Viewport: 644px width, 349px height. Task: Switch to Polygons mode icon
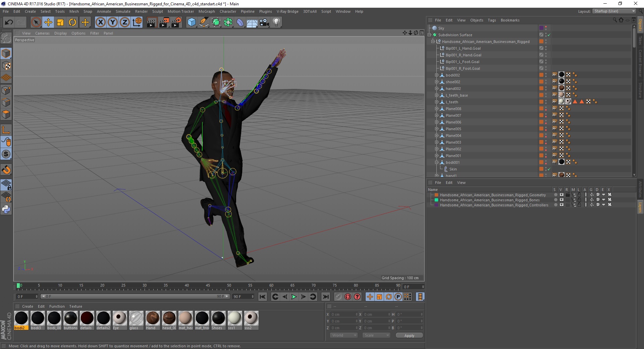click(6, 114)
